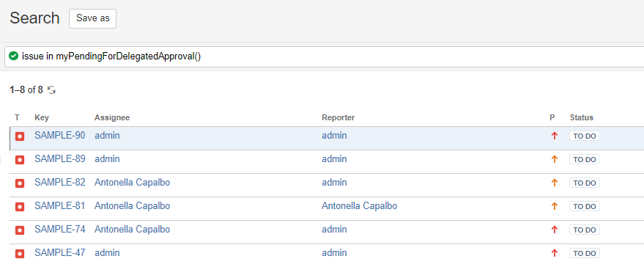
Task: Open issue SAMPLE-81
Action: click(60, 205)
